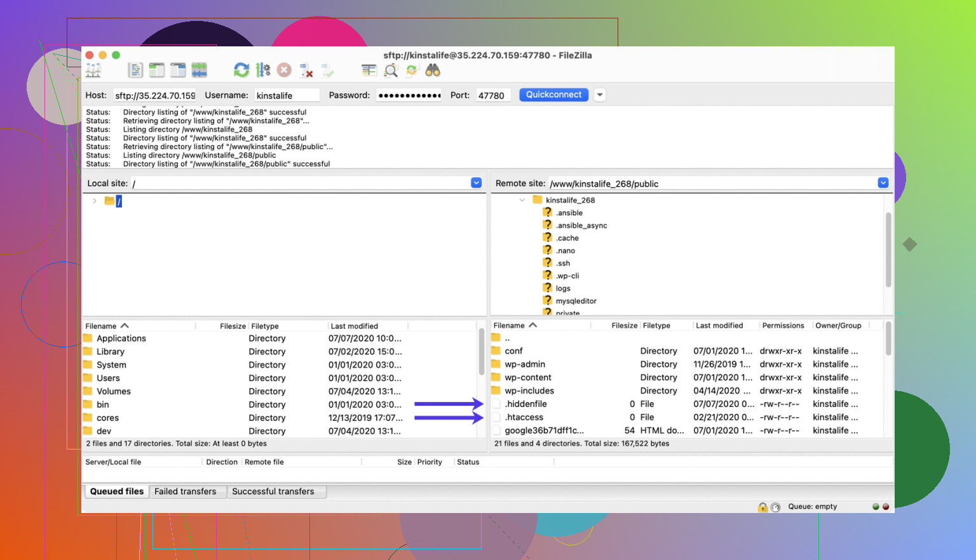Open the Successful transfers tab

[273, 491]
